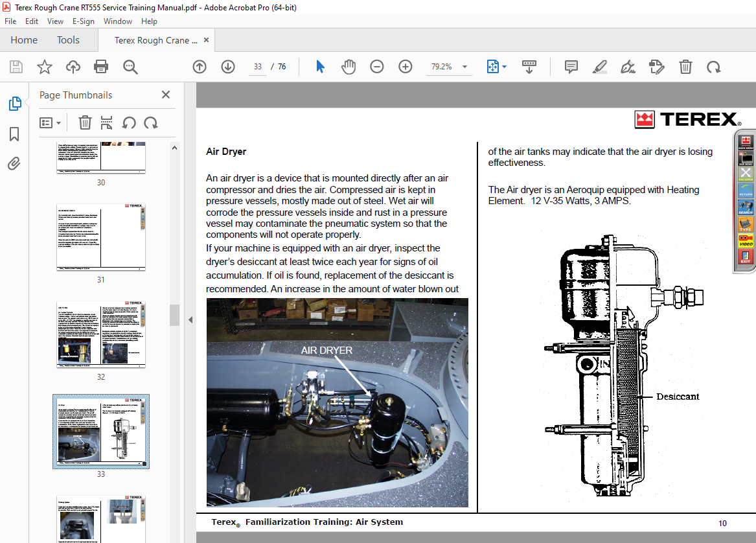
Task: Rotate thumbnail counterclockwise
Action: tap(129, 122)
